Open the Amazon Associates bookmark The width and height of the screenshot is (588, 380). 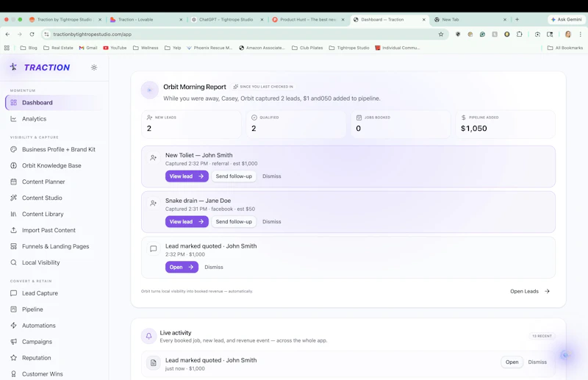[262, 48]
